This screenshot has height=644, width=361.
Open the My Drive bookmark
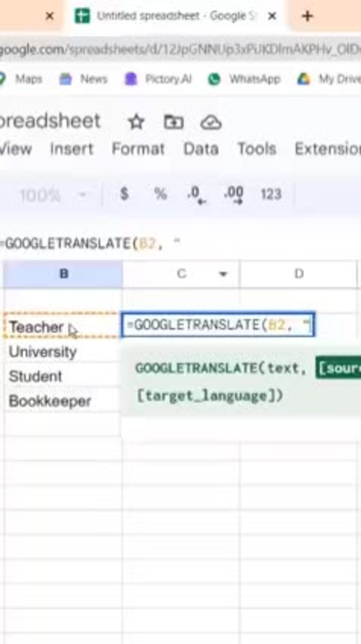329,79
